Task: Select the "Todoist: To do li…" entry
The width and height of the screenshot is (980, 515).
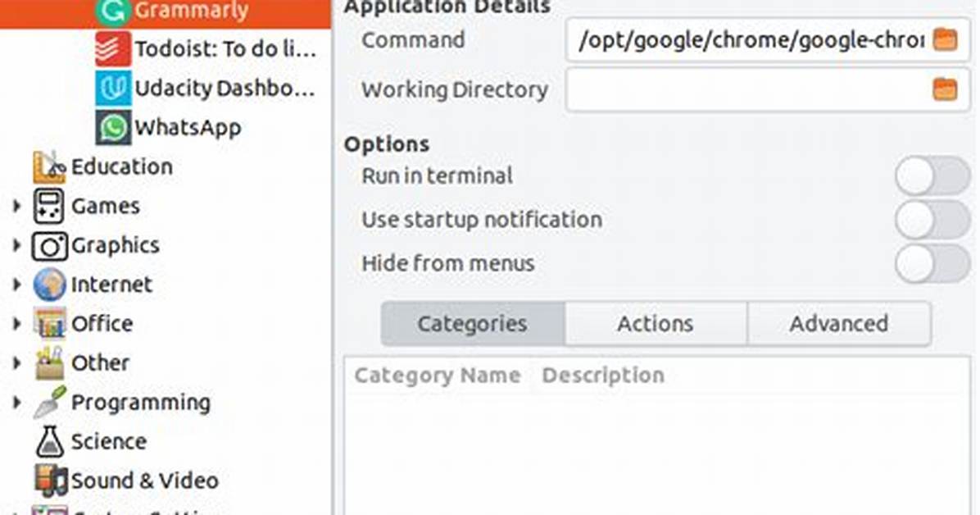Action: (225, 49)
